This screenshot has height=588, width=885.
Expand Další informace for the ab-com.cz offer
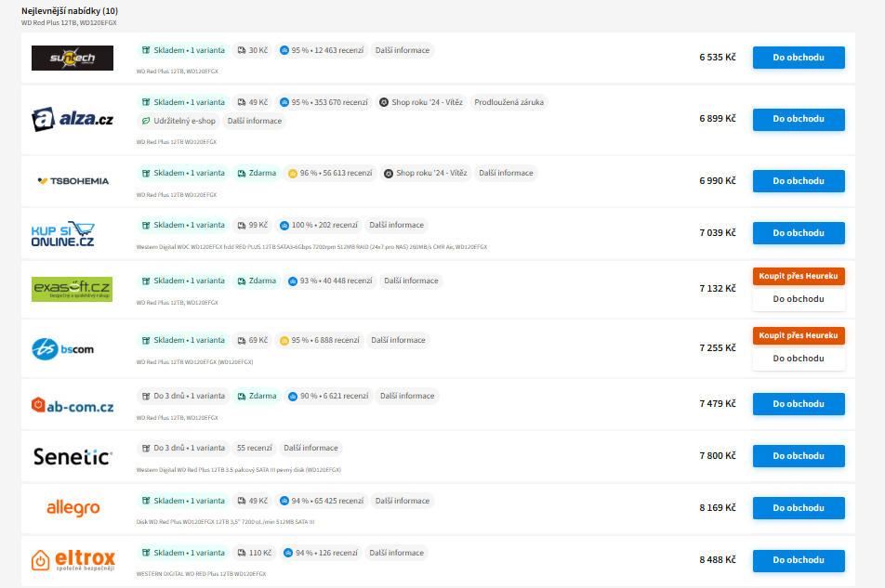click(x=407, y=397)
